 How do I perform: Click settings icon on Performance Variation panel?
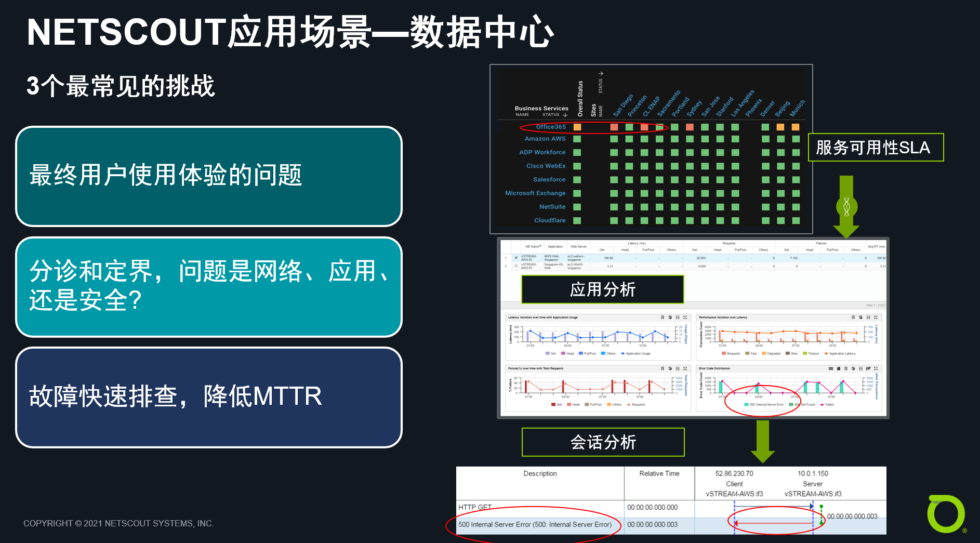[x=853, y=317]
